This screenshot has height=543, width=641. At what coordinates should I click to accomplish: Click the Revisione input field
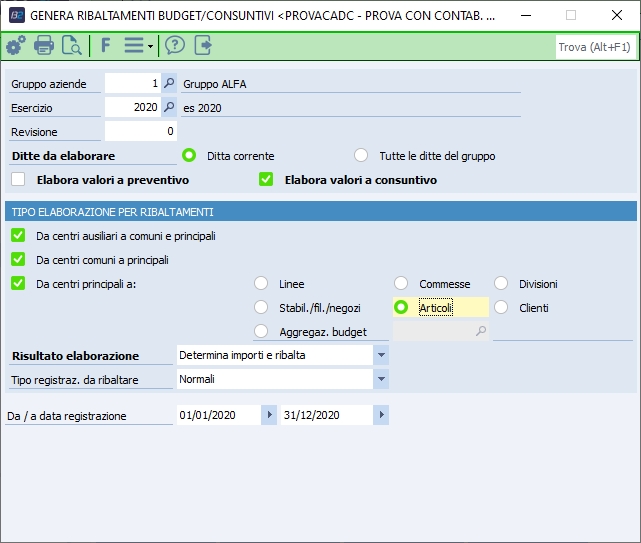[x=140, y=132]
